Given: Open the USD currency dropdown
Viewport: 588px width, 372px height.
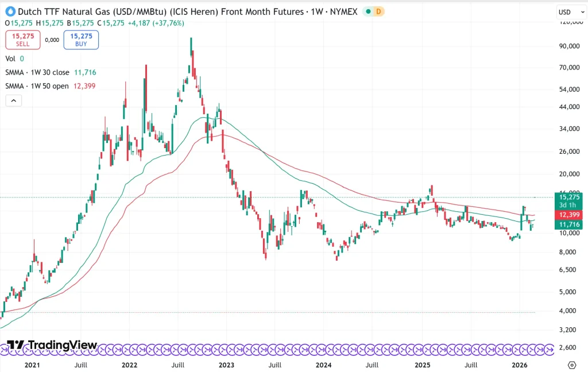Looking at the screenshot, I should [568, 11].
